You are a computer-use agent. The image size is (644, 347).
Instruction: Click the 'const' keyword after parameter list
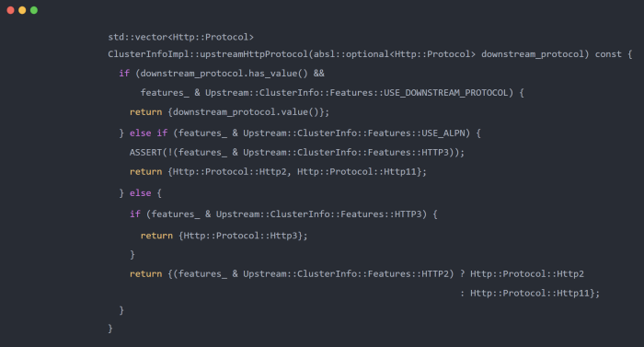pyautogui.click(x=608, y=54)
